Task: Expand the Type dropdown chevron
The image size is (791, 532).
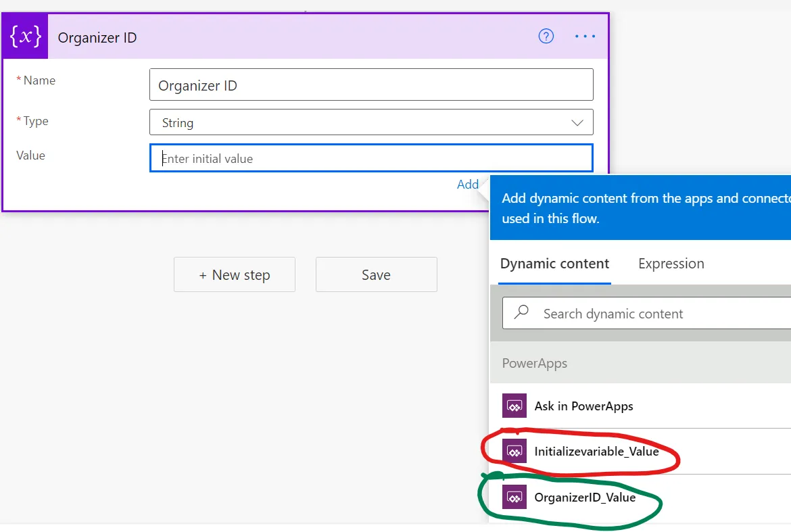Action: pyautogui.click(x=577, y=123)
